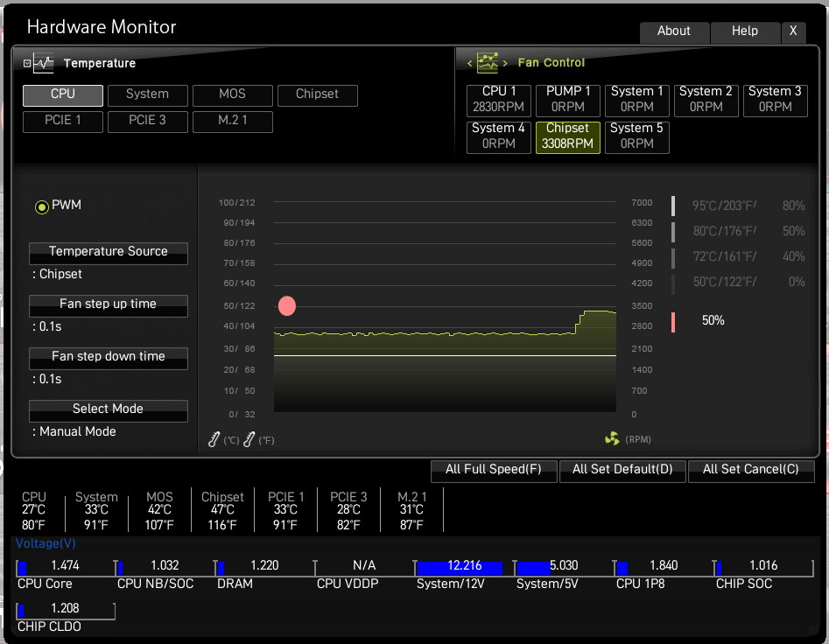Open the Temperature Source selector
This screenshot has height=644, width=829.
click(109, 252)
